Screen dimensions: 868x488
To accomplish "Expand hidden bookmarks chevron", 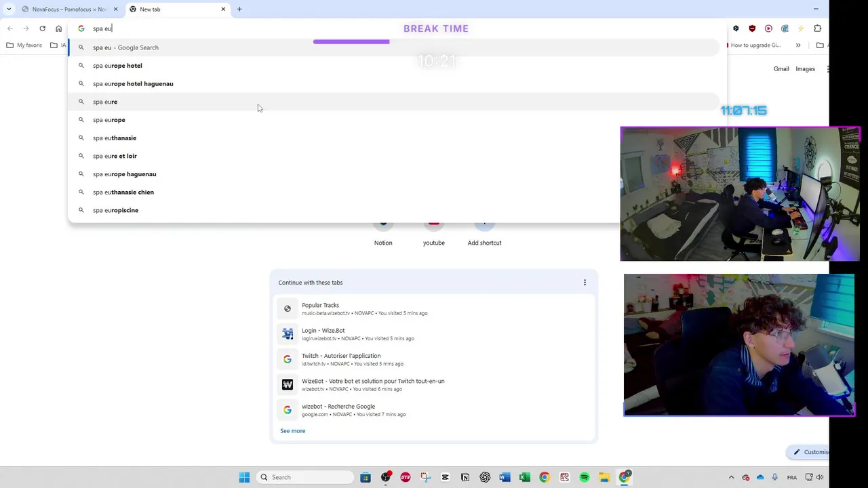I will coord(798,45).
